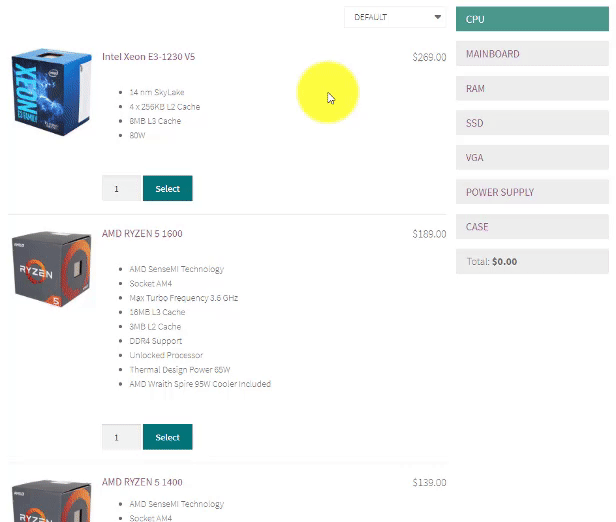Focus quantity field for RYZEN 5 1600
This screenshot has height=522, width=616.
point(121,437)
